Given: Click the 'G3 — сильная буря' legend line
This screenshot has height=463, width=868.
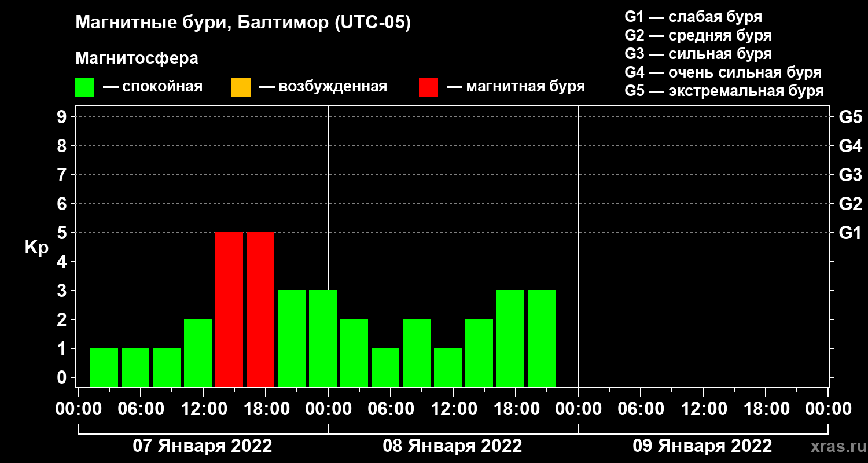Looking at the screenshot, I should (x=698, y=54).
